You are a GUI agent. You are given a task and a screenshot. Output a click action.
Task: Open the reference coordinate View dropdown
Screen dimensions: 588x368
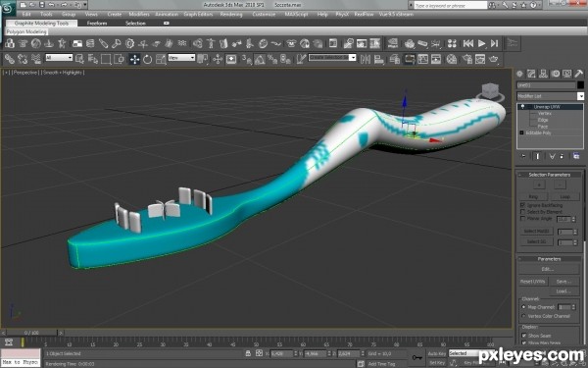point(181,58)
